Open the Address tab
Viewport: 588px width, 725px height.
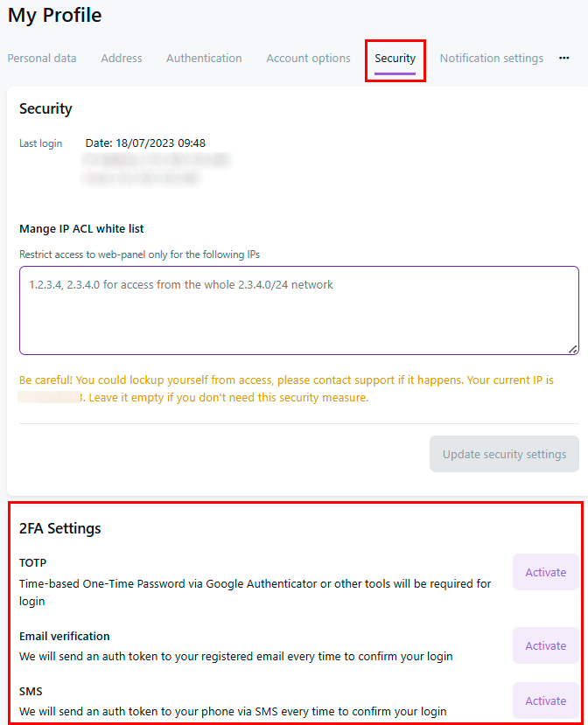coord(122,59)
